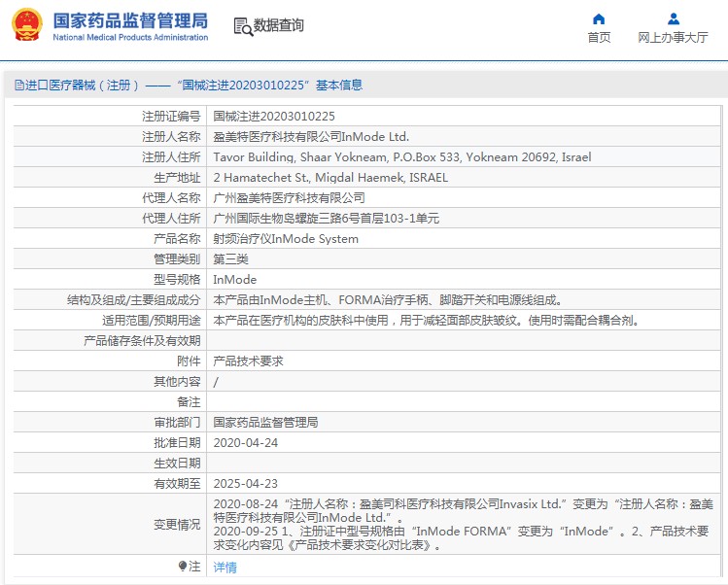Select the Tavor Building address cell

(x=402, y=156)
